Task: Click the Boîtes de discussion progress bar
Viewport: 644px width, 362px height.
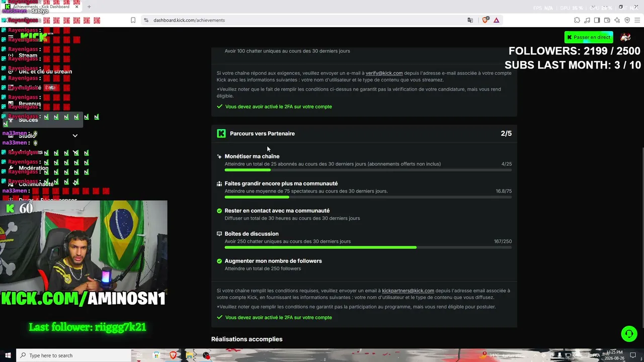Action: pos(368,247)
